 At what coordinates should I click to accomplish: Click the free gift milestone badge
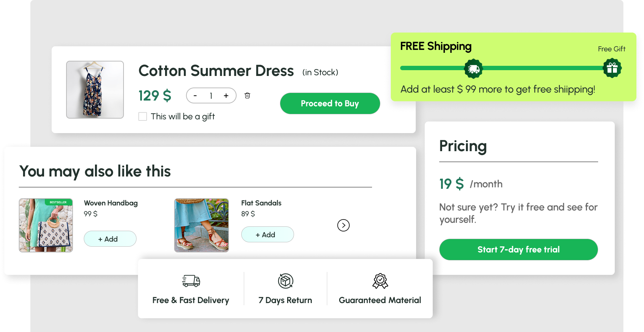(612, 68)
